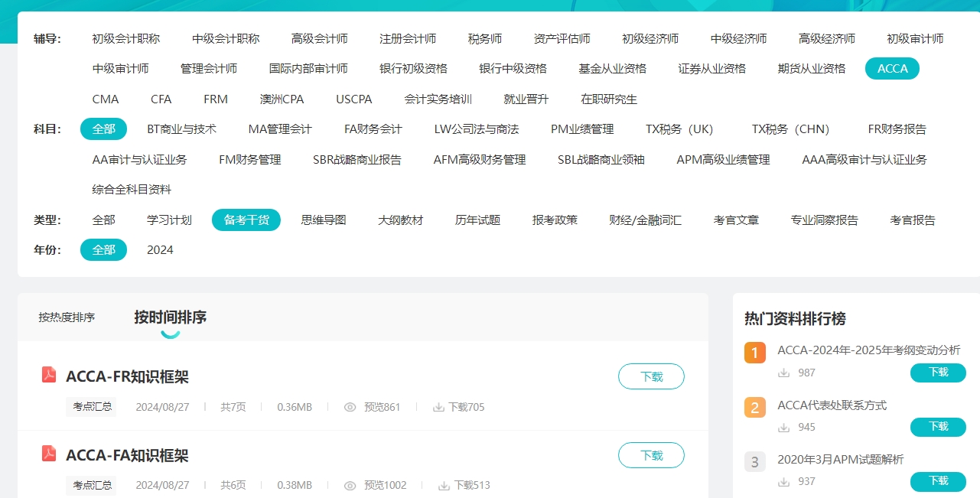Select the CFA tutoring category

coord(161,99)
